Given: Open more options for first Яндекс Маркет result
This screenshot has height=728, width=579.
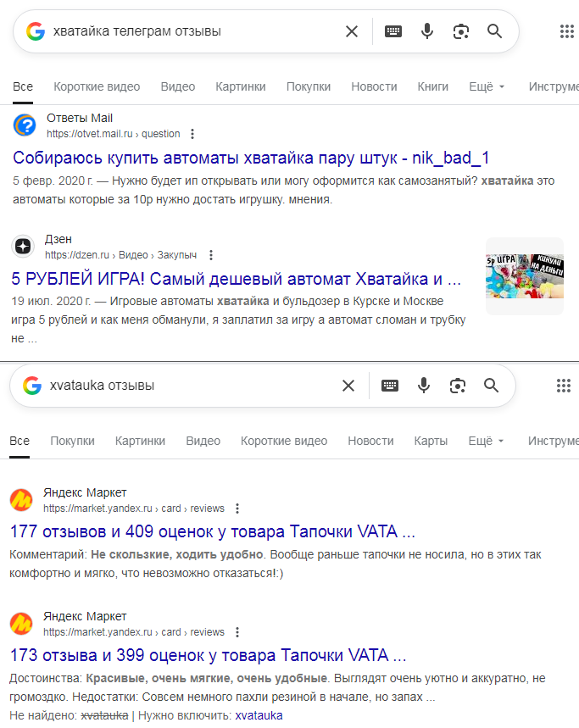Looking at the screenshot, I should click(237, 508).
